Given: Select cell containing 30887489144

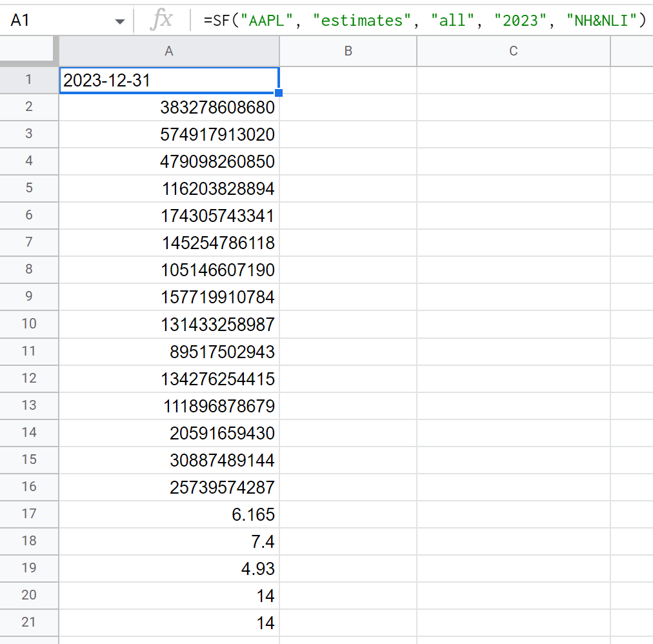Looking at the screenshot, I should (x=169, y=460).
